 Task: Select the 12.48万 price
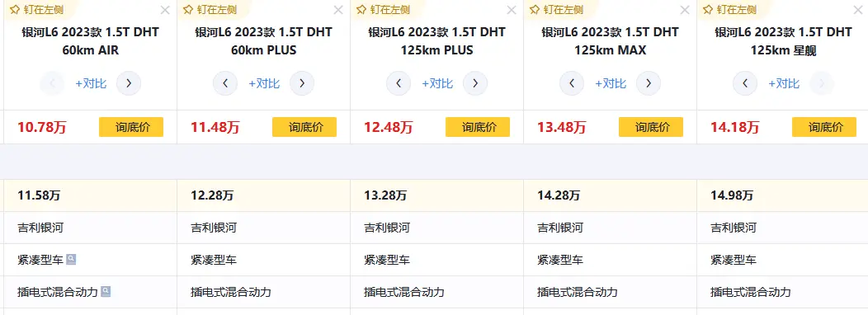point(389,127)
